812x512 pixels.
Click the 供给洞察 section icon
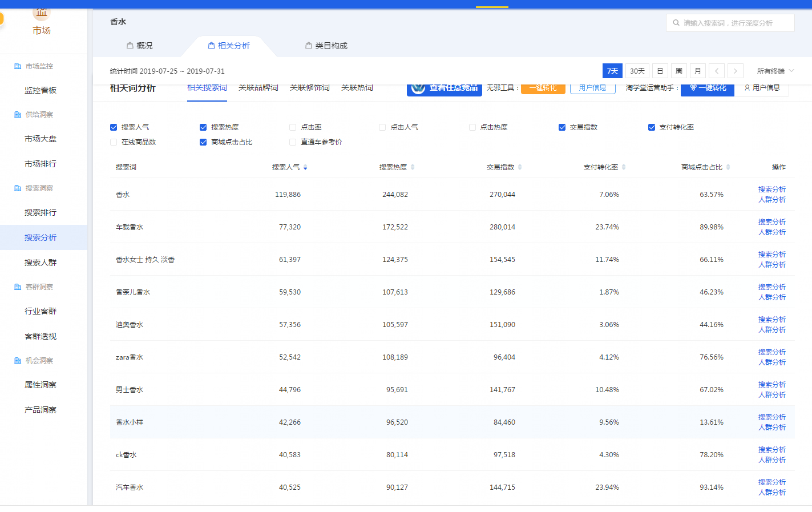(18, 115)
